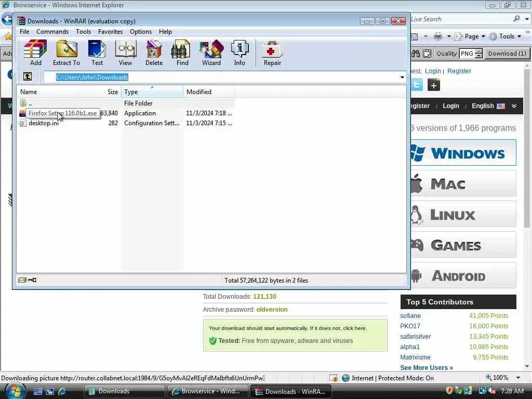Sort by Size column header
This screenshot has height=399, width=532.
101,91
